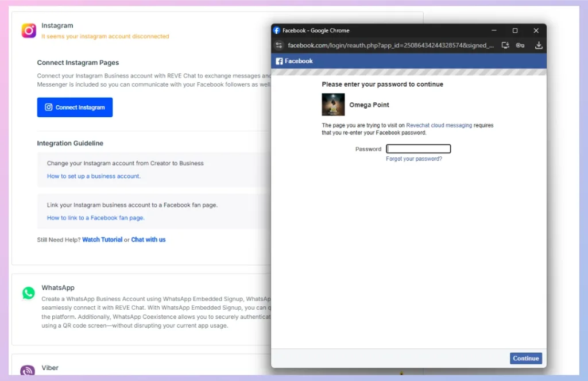Click the 'Facebook - Google Chrome' title text

pos(316,30)
